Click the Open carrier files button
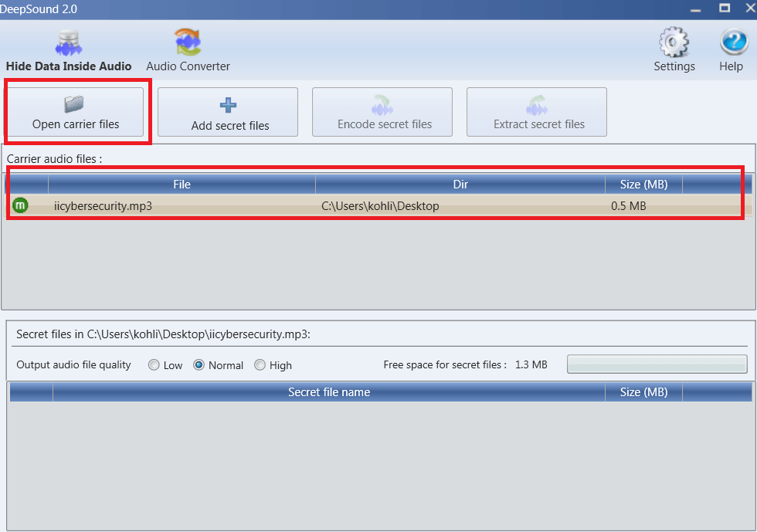The height and width of the screenshot is (532, 757). click(x=76, y=112)
